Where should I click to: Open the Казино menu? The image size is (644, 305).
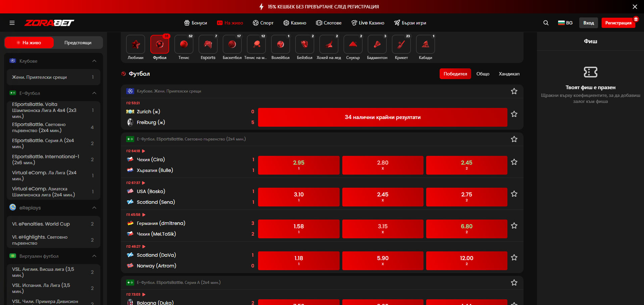click(295, 23)
